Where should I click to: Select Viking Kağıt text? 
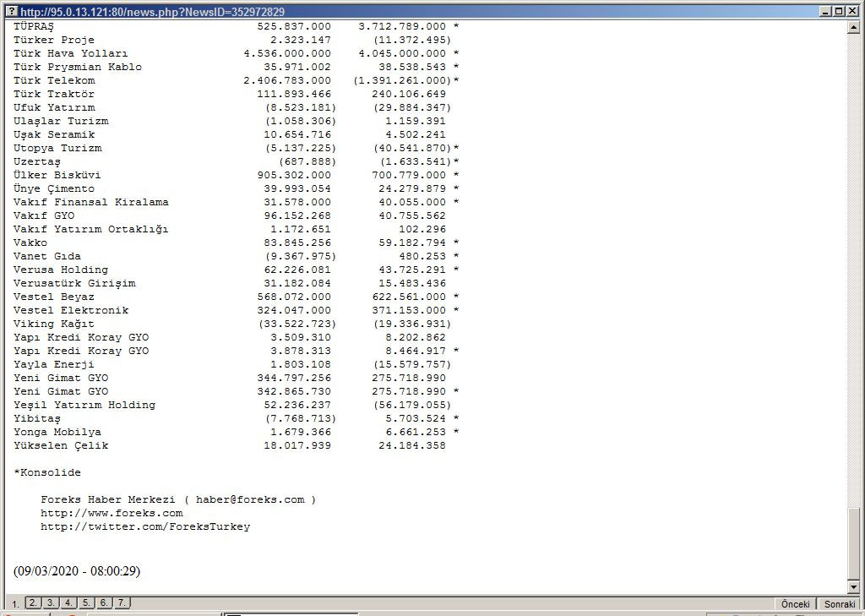[x=54, y=324]
